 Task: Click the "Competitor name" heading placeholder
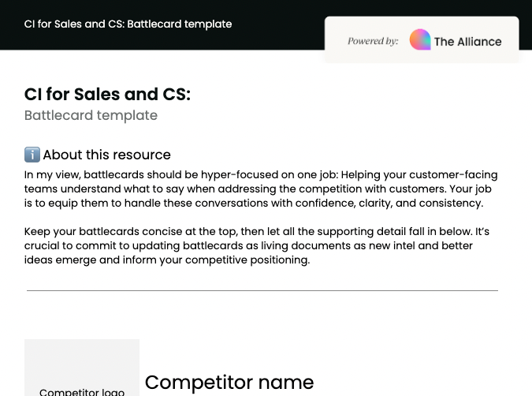point(229,383)
